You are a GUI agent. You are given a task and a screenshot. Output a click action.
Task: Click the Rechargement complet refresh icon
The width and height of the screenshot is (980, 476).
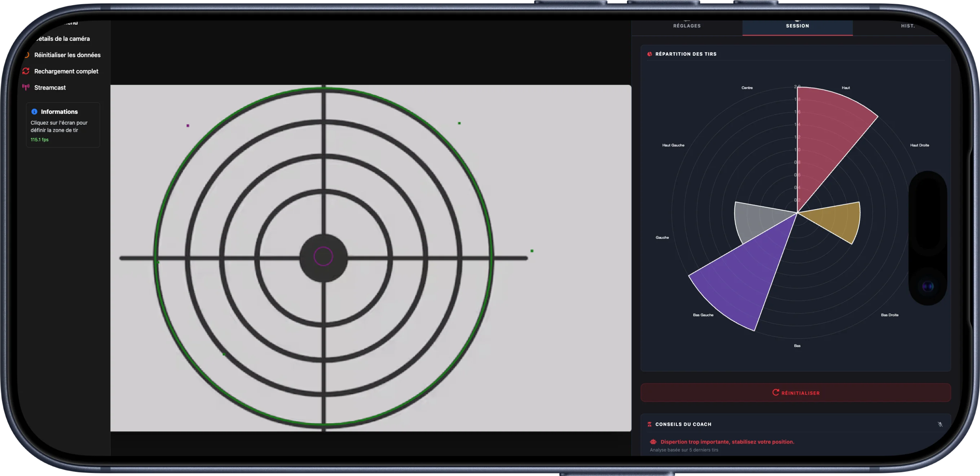click(x=26, y=71)
